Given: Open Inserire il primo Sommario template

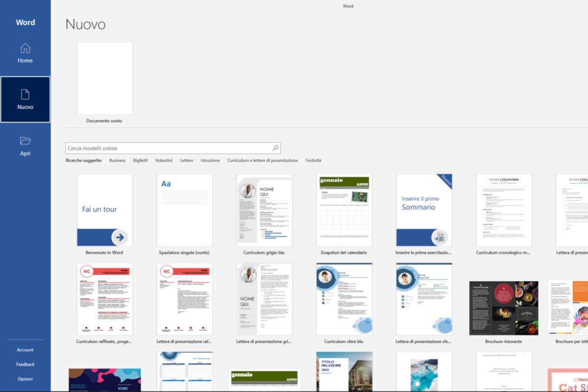Looking at the screenshot, I should coord(424,210).
